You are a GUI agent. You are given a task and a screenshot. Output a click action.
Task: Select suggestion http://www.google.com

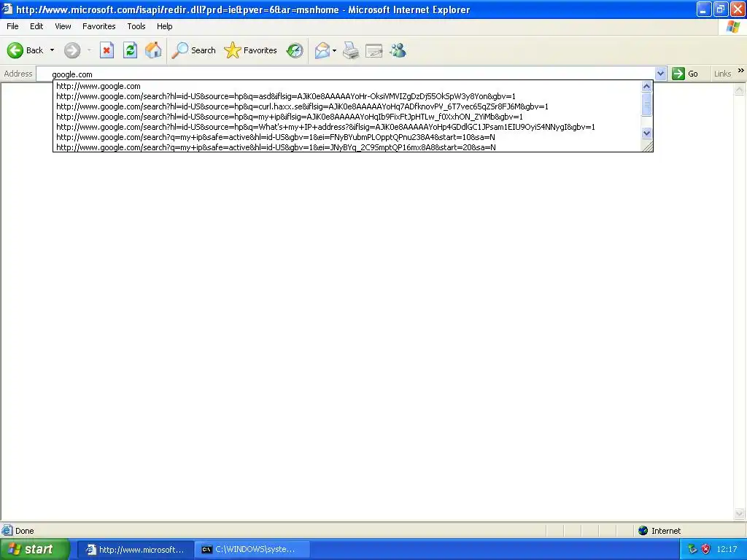point(347,86)
